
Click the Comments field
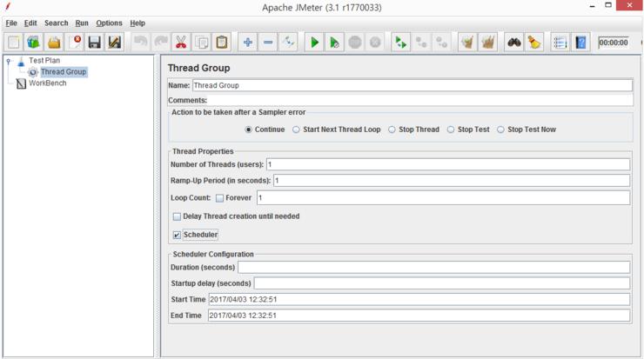(x=419, y=100)
